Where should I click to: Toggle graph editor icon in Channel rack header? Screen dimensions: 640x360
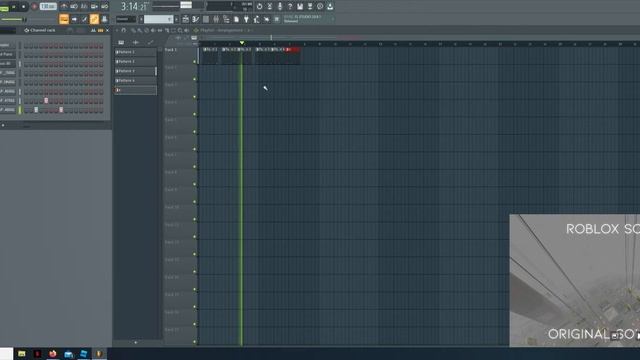click(93, 30)
